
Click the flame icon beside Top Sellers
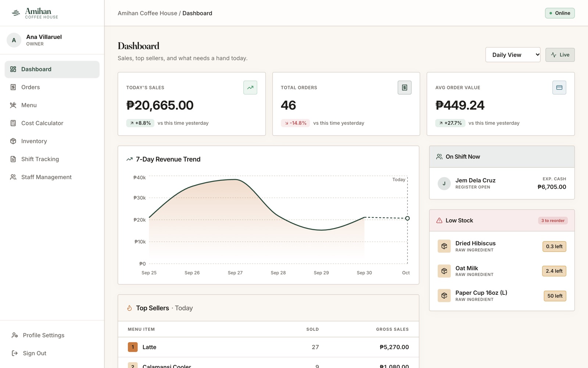tap(129, 308)
